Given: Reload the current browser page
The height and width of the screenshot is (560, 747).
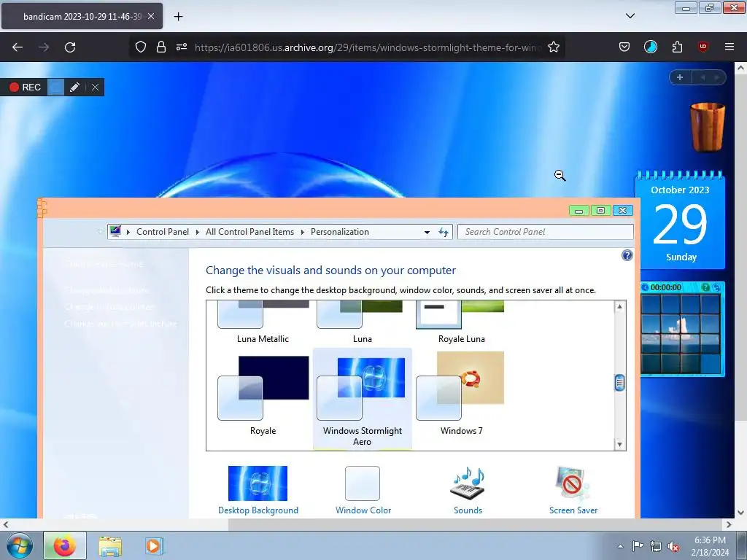Looking at the screenshot, I should pyautogui.click(x=70, y=47).
